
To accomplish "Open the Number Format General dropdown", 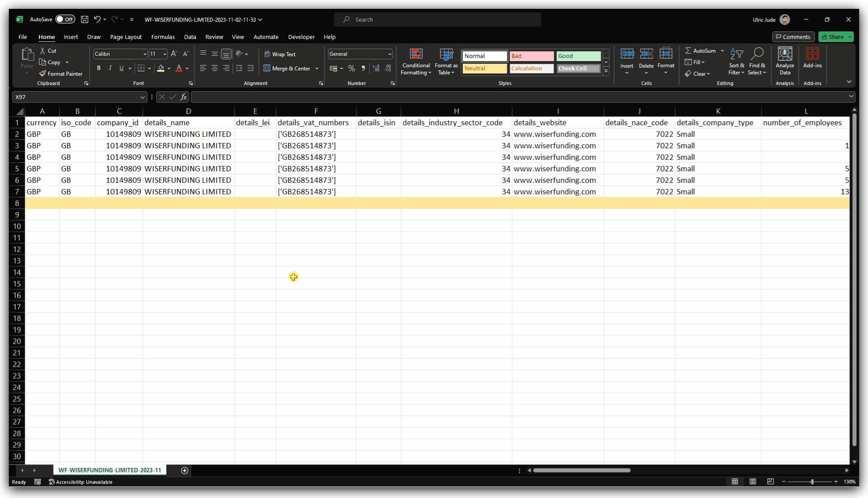I will pos(390,54).
